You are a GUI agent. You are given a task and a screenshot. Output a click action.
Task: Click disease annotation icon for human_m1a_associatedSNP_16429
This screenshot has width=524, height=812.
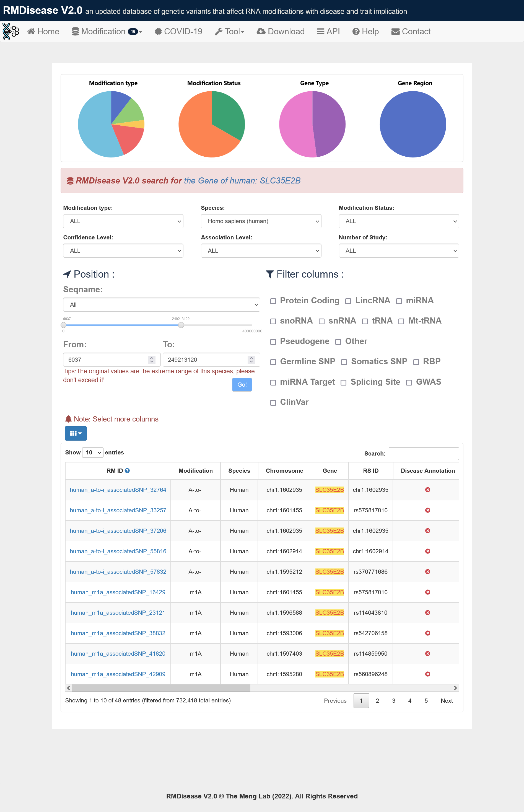point(428,592)
